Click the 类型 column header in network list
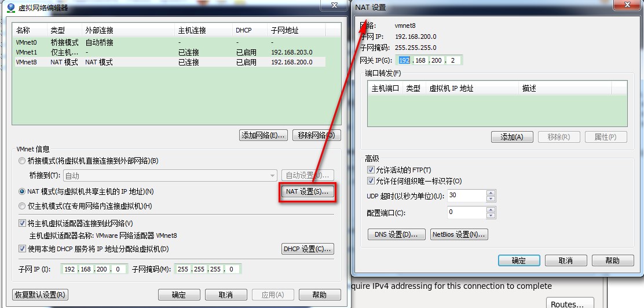 click(x=65, y=30)
